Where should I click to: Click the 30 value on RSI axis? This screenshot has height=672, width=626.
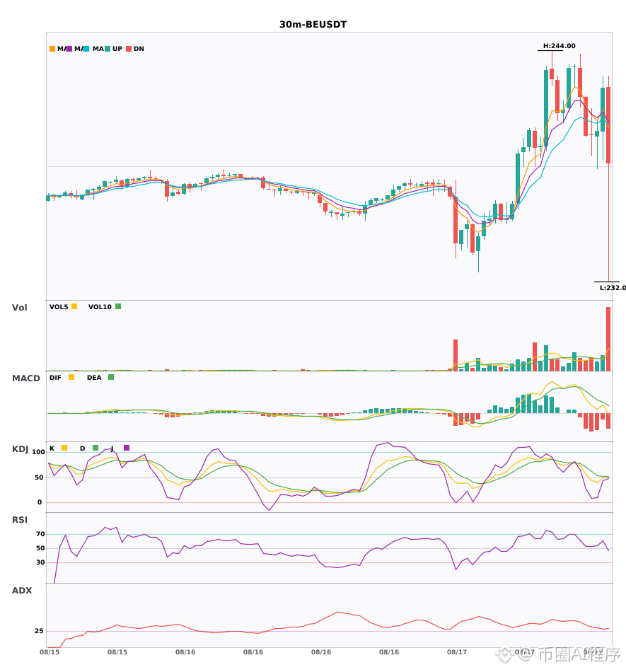click(x=40, y=562)
